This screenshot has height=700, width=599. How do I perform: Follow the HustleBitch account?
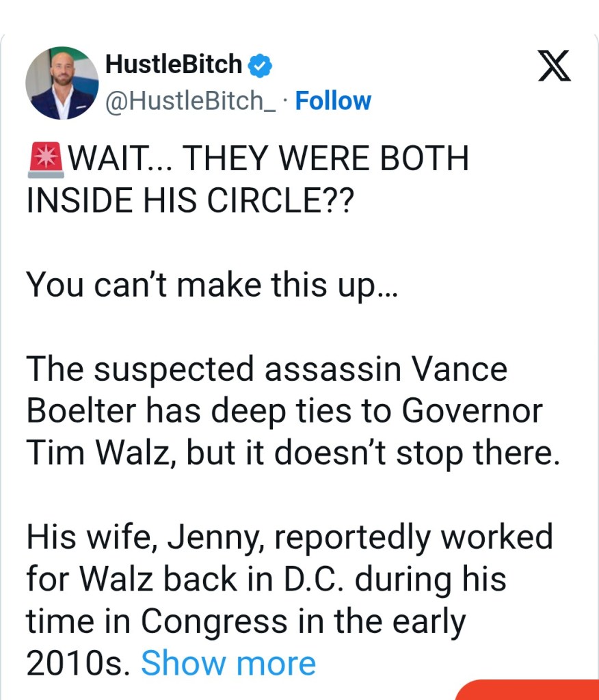pos(333,101)
